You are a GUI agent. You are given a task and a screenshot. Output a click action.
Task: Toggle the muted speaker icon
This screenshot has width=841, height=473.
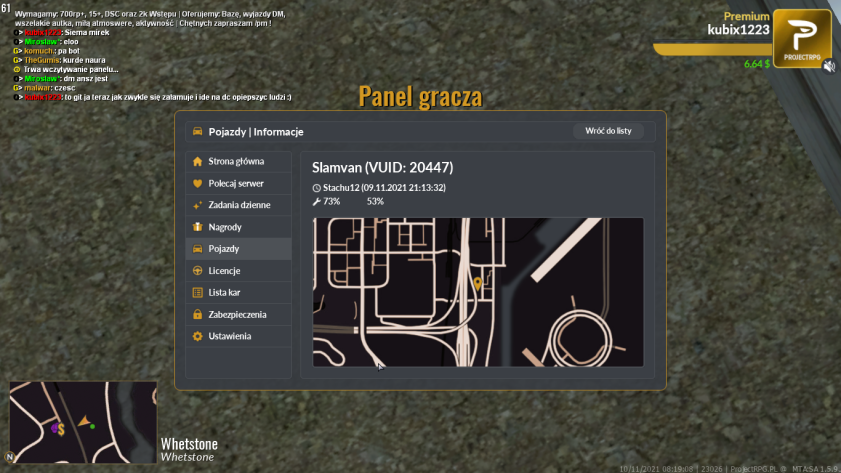[x=829, y=66]
